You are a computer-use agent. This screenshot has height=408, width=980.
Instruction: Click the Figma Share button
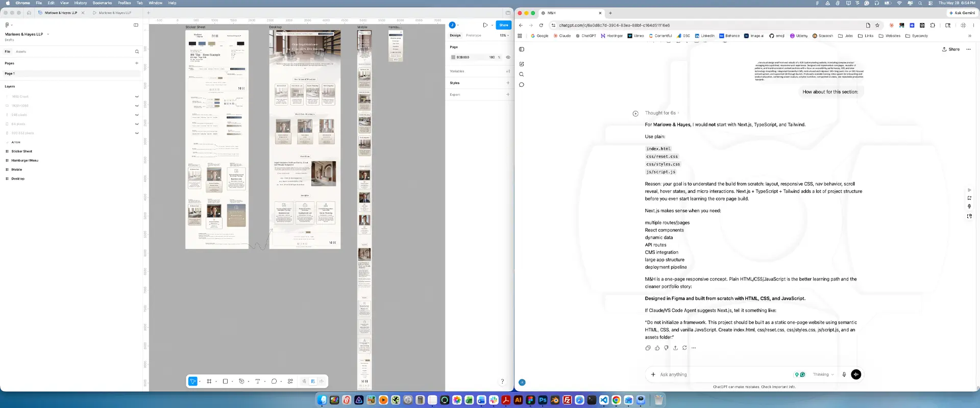504,25
